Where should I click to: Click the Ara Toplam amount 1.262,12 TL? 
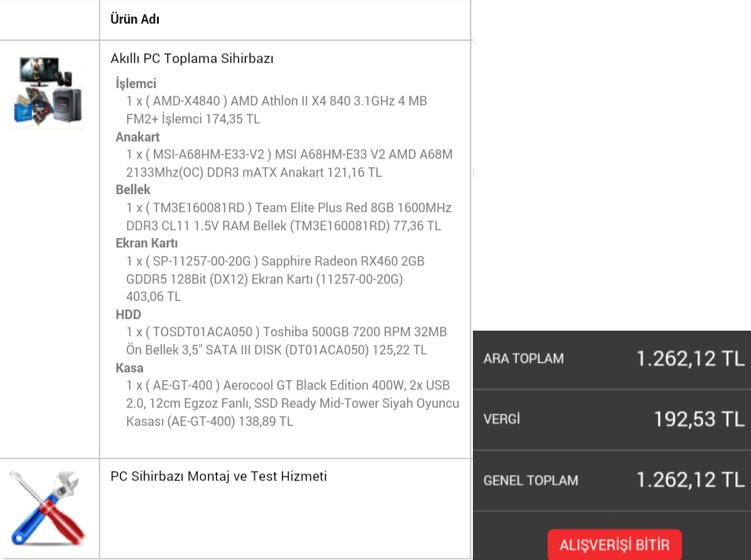pos(690,359)
